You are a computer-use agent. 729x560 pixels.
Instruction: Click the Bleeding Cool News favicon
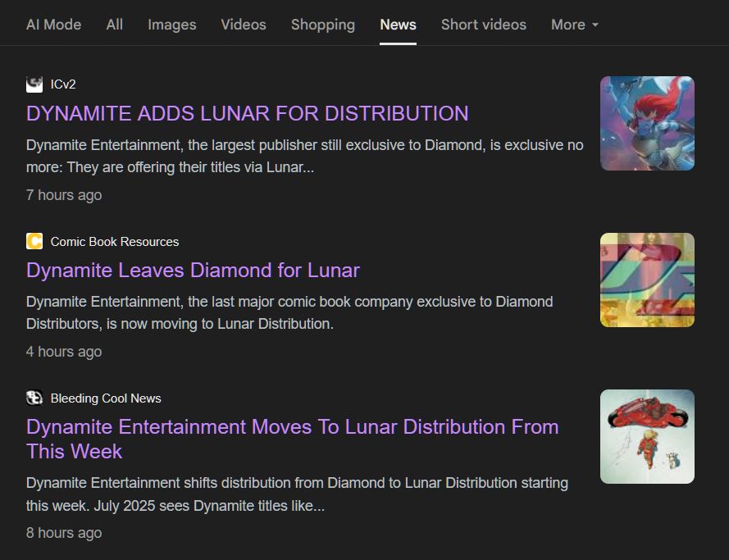(x=34, y=398)
